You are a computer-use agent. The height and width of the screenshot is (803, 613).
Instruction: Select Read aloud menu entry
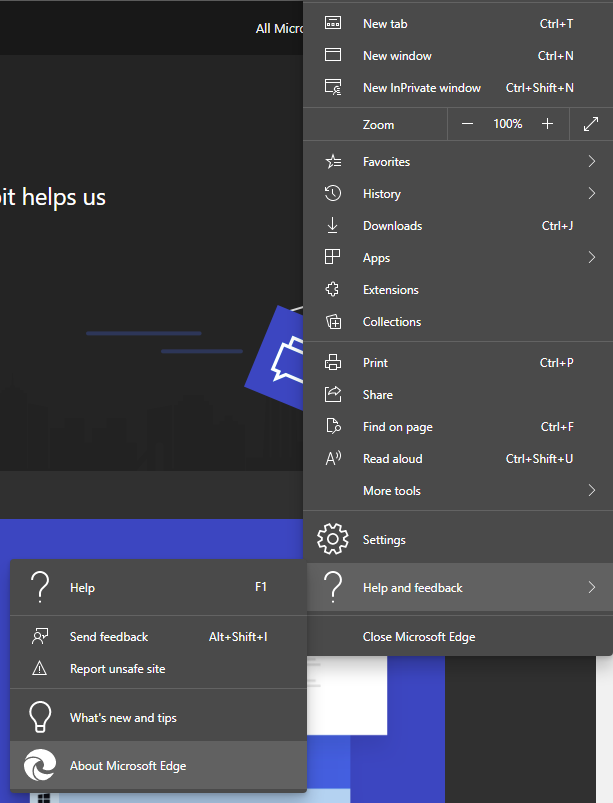point(458,458)
